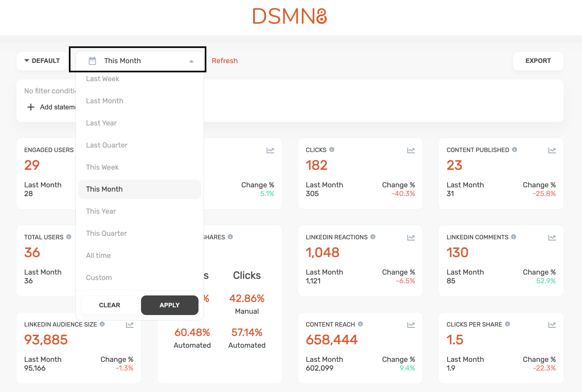The height and width of the screenshot is (392, 582).
Task: Collapse the This Month date dropdown
Action: (x=191, y=61)
